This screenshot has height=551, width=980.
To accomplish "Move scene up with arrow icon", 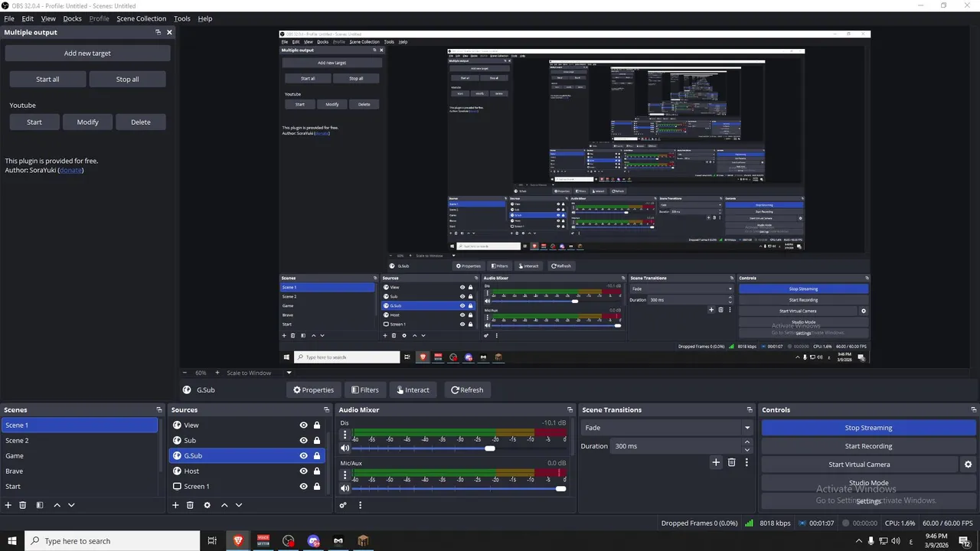I will pyautogui.click(x=57, y=505).
